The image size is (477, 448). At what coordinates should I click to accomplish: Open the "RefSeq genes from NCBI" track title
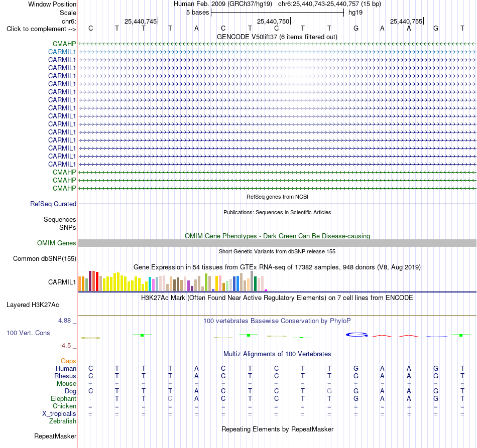[277, 197]
